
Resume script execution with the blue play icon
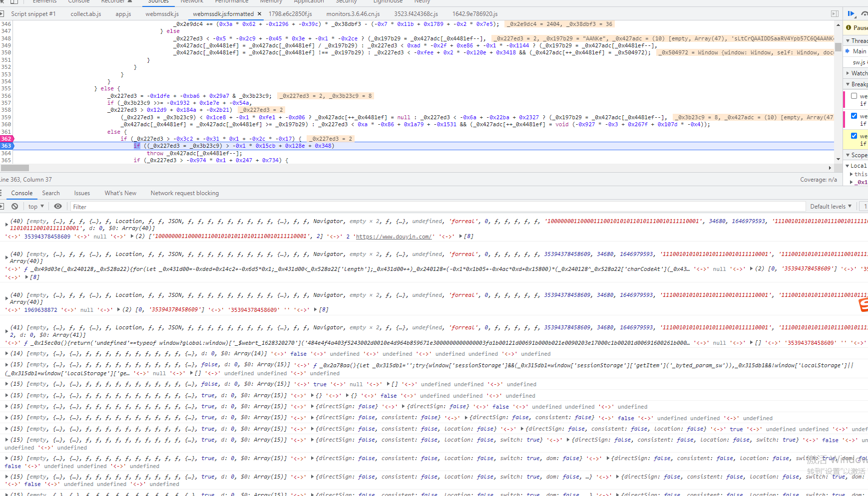click(x=851, y=14)
